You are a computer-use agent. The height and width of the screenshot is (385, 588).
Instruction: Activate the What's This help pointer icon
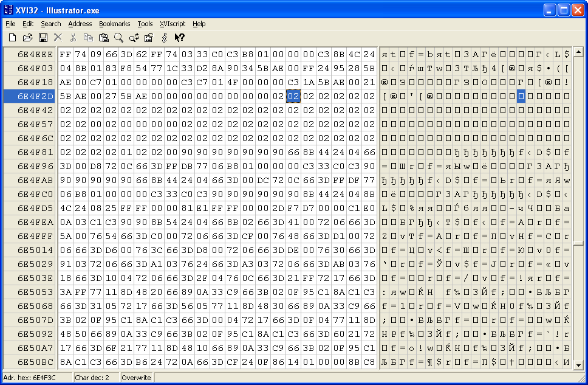click(x=179, y=38)
